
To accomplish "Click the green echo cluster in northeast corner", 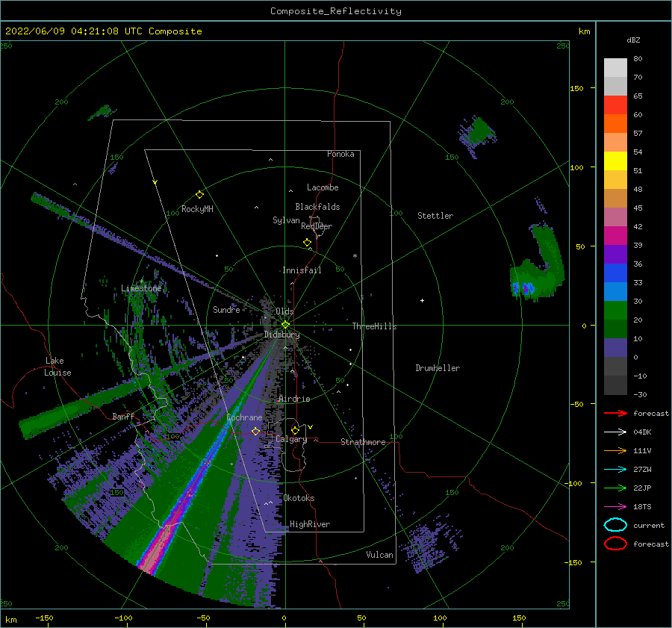I will 478,133.
